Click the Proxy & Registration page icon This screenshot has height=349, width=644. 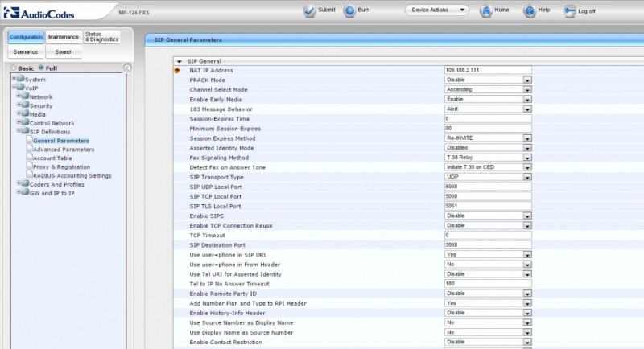30,166
